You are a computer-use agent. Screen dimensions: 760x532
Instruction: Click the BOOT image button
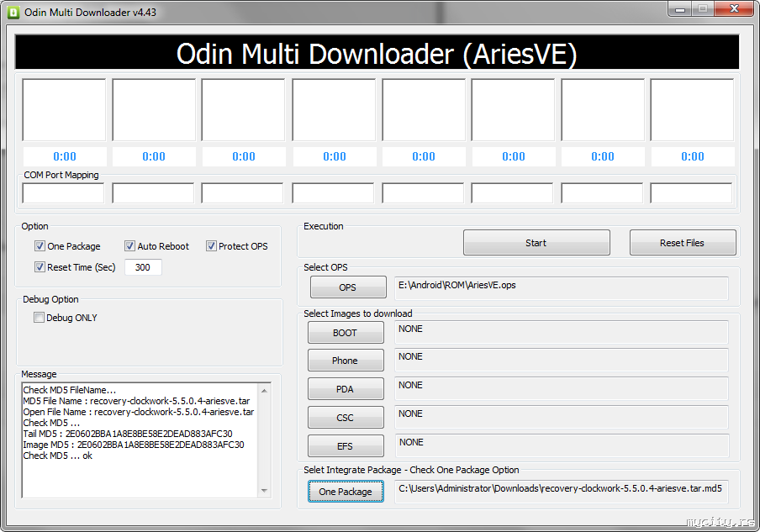[345, 333]
